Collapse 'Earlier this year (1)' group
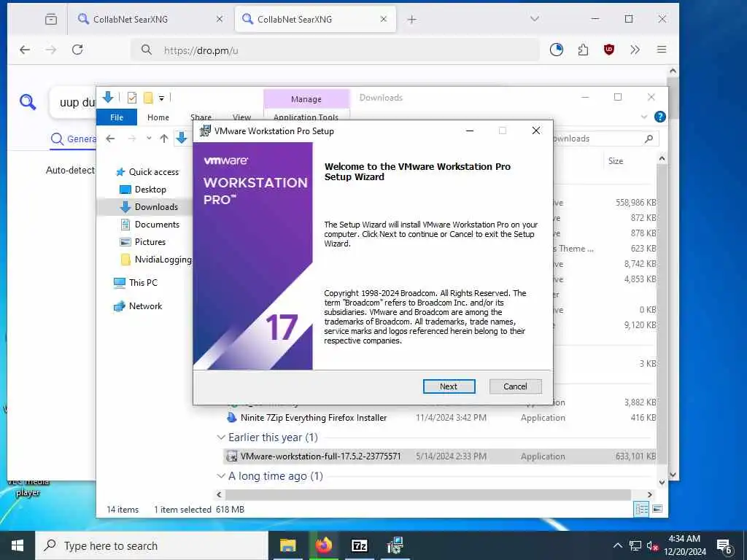This screenshot has height=560, width=747. coord(220,437)
